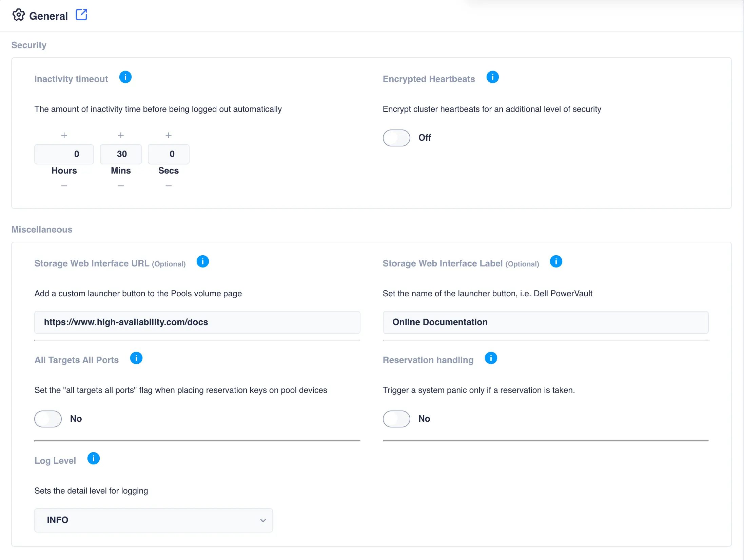Open the All Targets All Ports info tooltip
Screen dimensions: 744x560
136,358
